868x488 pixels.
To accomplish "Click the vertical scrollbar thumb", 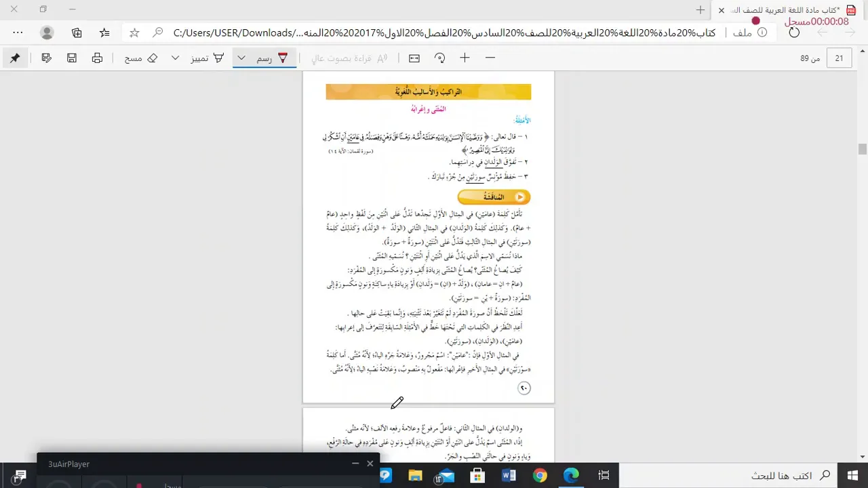I will point(863,149).
